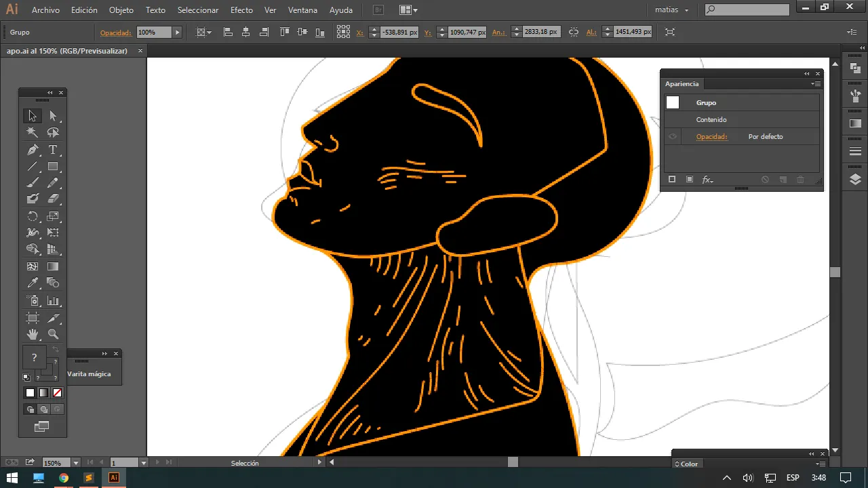Select the Eraser tool
The height and width of the screenshot is (488, 868).
[x=53, y=199]
